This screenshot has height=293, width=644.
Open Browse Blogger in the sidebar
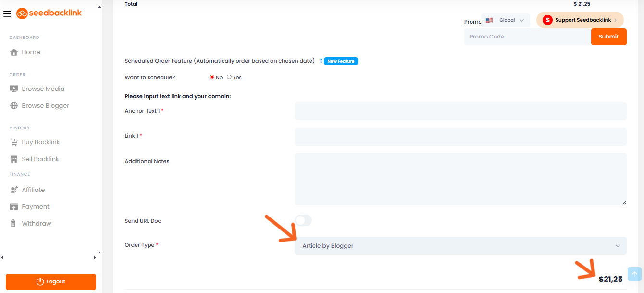tap(46, 105)
